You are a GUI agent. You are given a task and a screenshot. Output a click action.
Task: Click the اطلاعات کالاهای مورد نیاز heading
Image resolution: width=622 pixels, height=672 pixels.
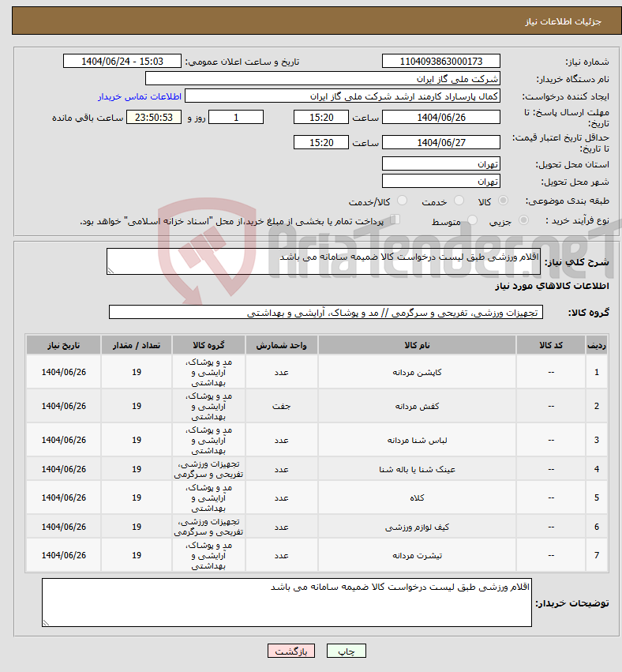pyautogui.click(x=552, y=286)
